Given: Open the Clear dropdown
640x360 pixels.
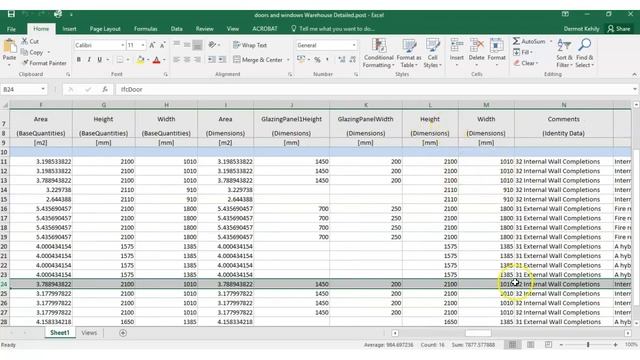Looking at the screenshot, I should (x=526, y=63).
